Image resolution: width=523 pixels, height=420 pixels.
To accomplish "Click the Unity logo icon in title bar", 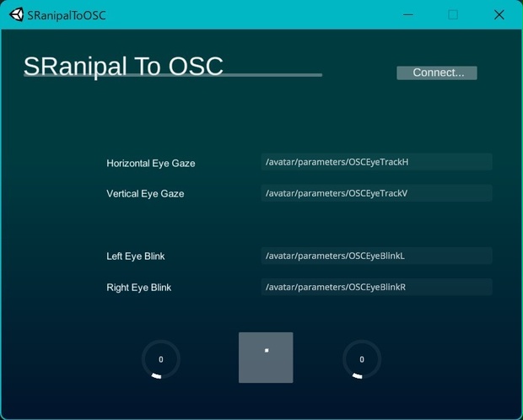I will tap(16, 14).
